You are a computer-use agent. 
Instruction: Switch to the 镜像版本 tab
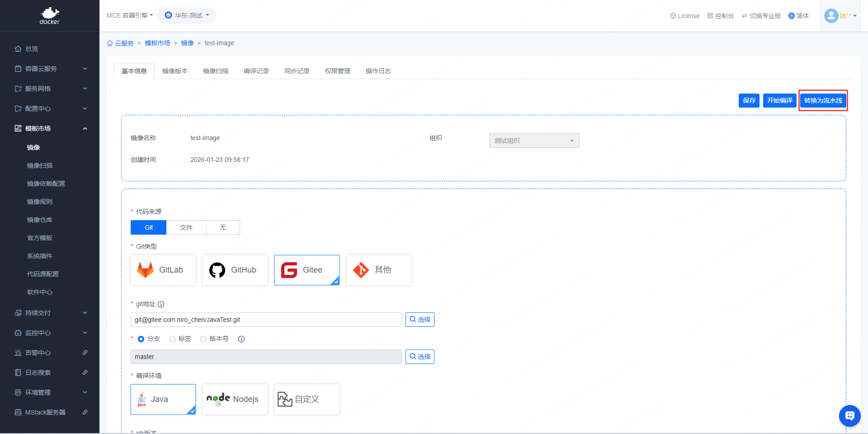coord(175,71)
